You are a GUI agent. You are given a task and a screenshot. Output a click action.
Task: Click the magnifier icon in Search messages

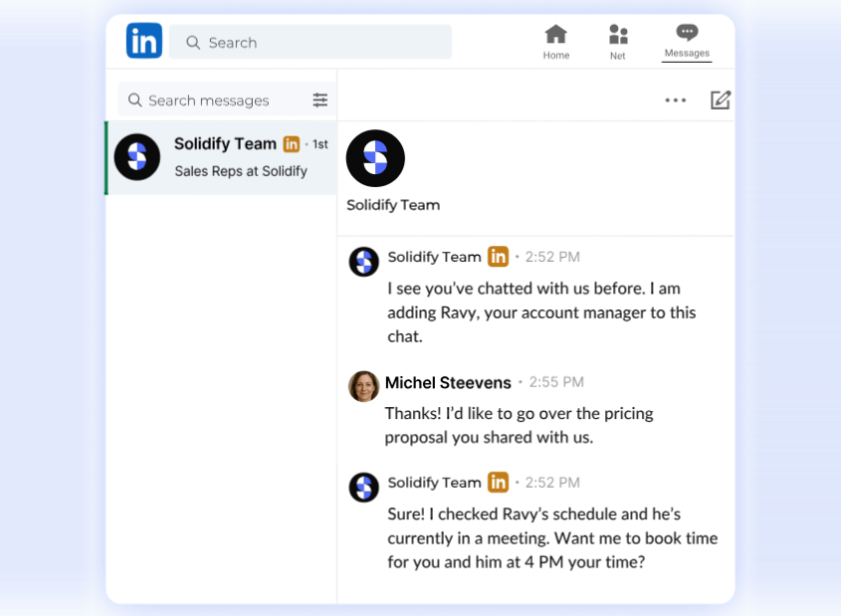tap(134, 101)
